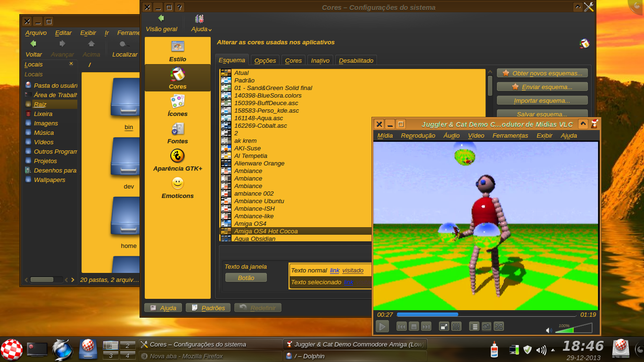Skip to next media in VLC
Image resolution: width=644 pixels, height=362 pixels.
(426, 326)
